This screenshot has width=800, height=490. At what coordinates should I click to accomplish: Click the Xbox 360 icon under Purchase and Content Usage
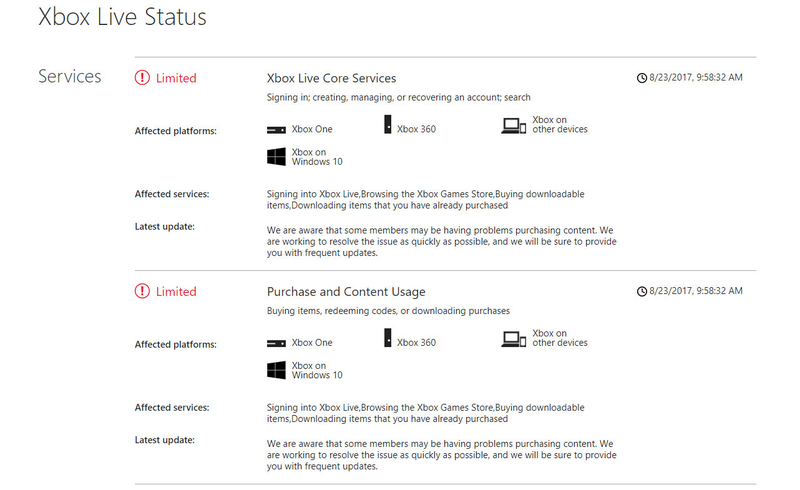pos(388,338)
